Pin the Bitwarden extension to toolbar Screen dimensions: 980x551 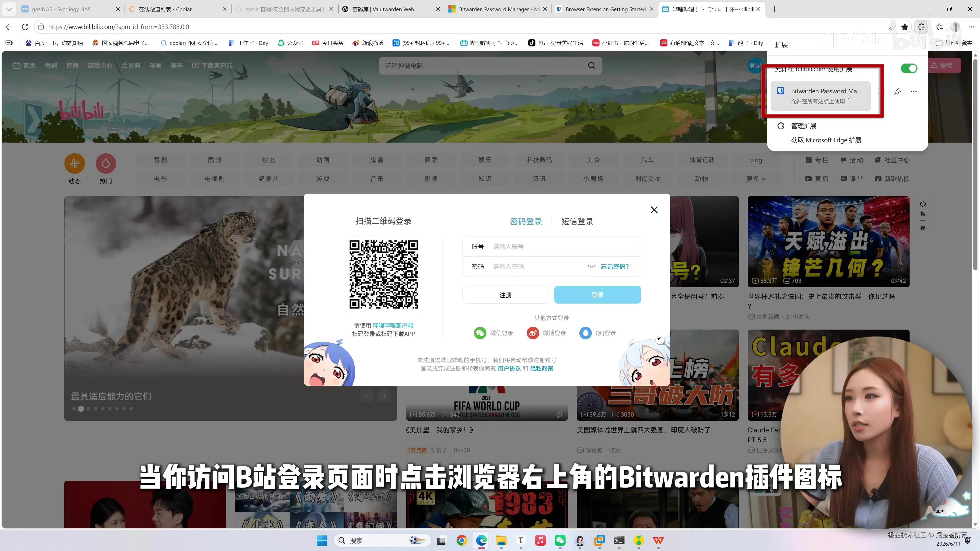coord(898,91)
